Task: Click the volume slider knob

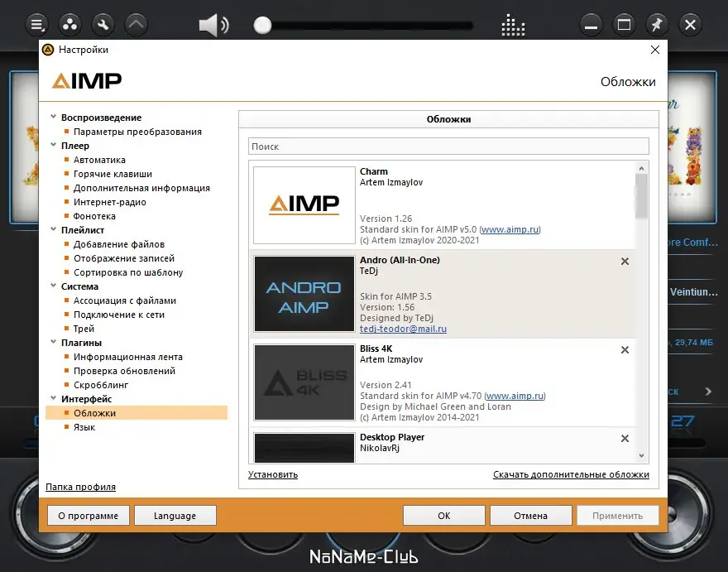Action: pos(262,26)
